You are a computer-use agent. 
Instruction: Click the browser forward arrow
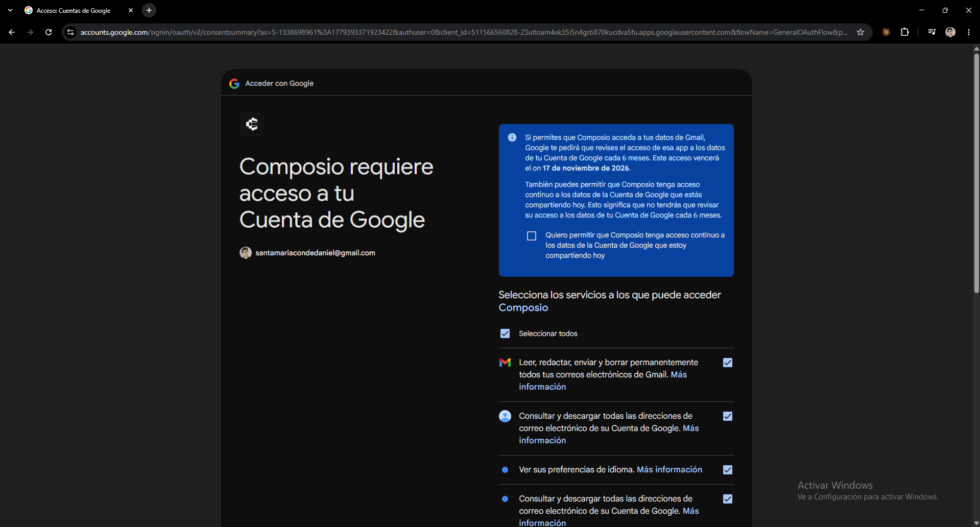click(30, 32)
